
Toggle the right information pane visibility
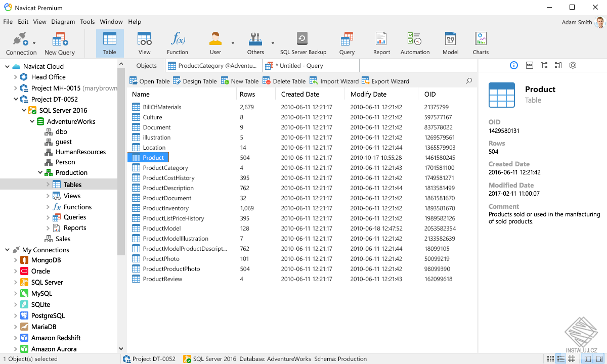click(598, 359)
